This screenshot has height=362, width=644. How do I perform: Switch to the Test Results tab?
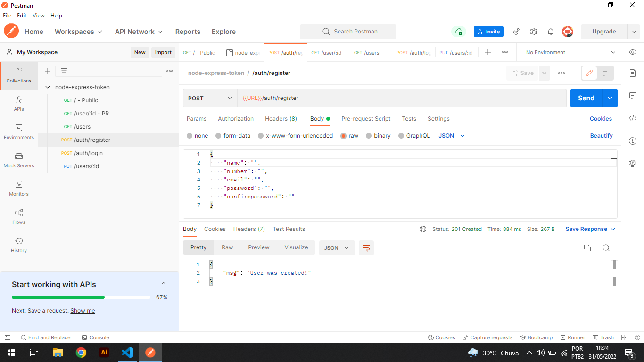[289, 229]
